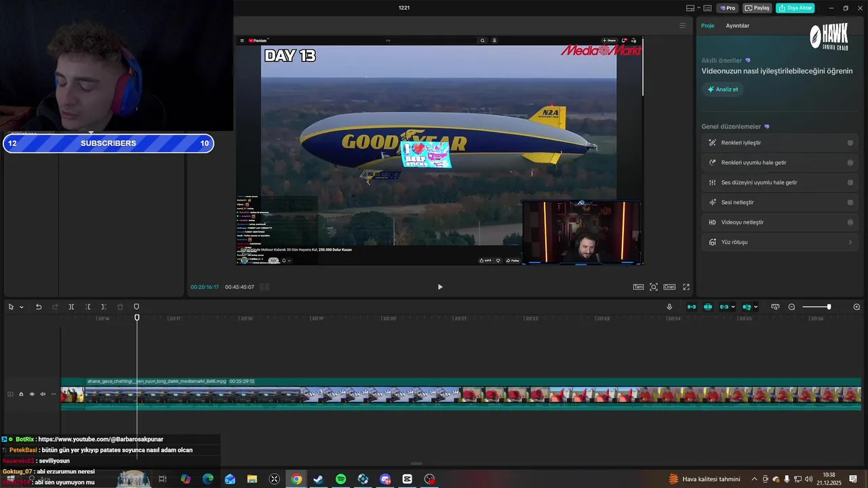Add a marker on the timeline
This screenshot has height=488, width=868.
click(136, 307)
